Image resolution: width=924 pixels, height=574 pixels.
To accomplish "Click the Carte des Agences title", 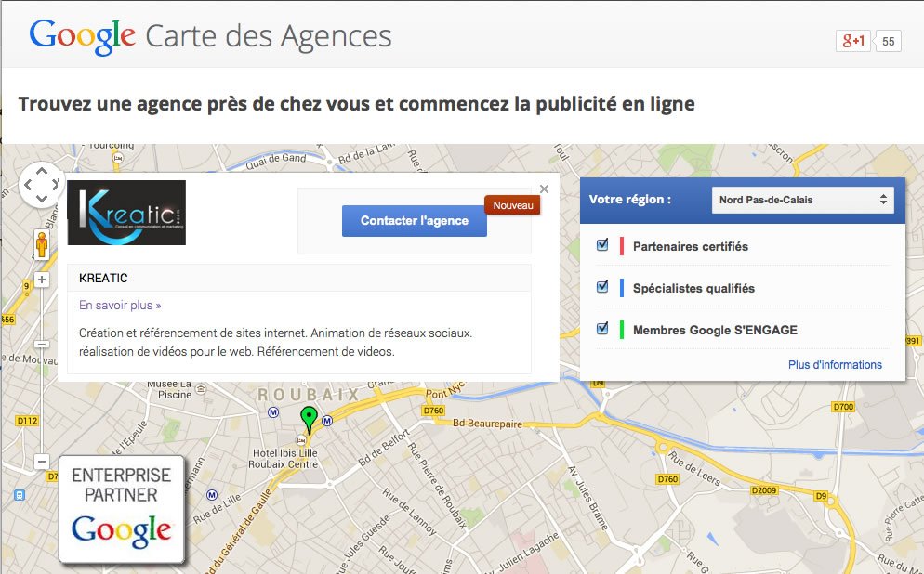I will [268, 36].
